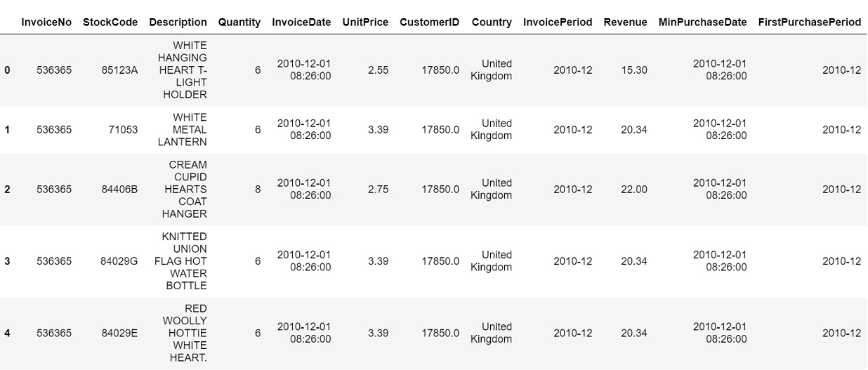Viewport: 868px width, 370px height.
Task: Select the Revenue column header
Action: coord(625,22)
